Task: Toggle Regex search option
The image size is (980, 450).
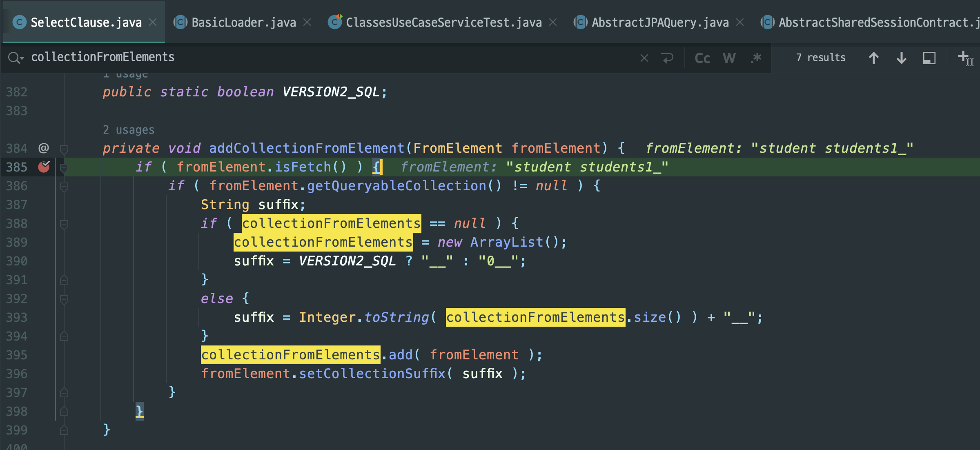Action: 756,58
